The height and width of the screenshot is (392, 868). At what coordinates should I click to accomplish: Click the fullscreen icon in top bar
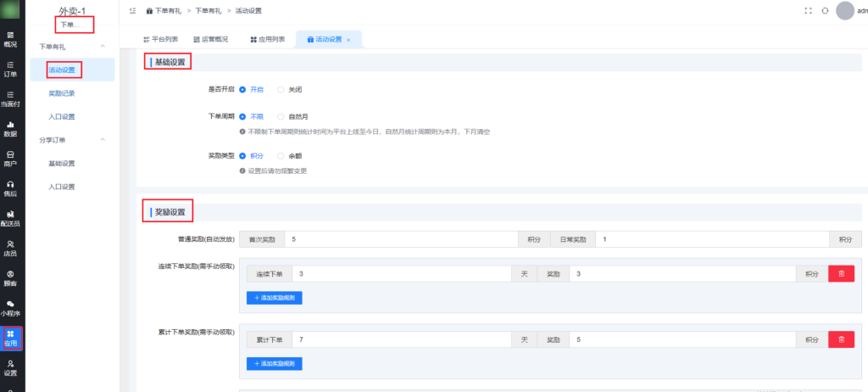pyautogui.click(x=808, y=10)
